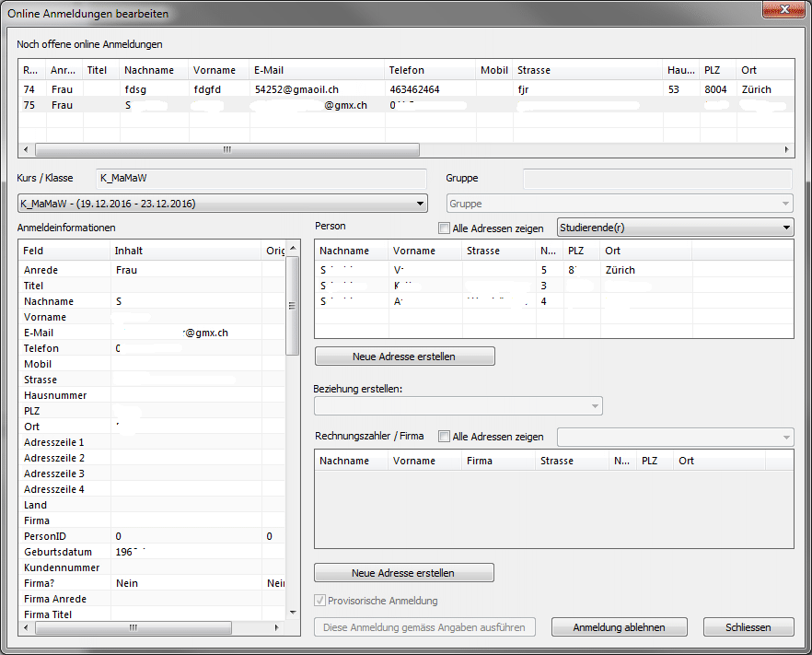Toggle the Provisorische Anmeldung checkbox
Viewport: 812px width, 655px height.
coord(320,601)
